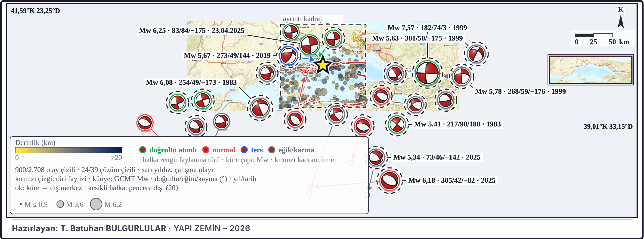The height and width of the screenshot is (239, 644).
Task: Click the 'kırmızı çizgi: diri fay izi' note
Action: click(x=51, y=179)
